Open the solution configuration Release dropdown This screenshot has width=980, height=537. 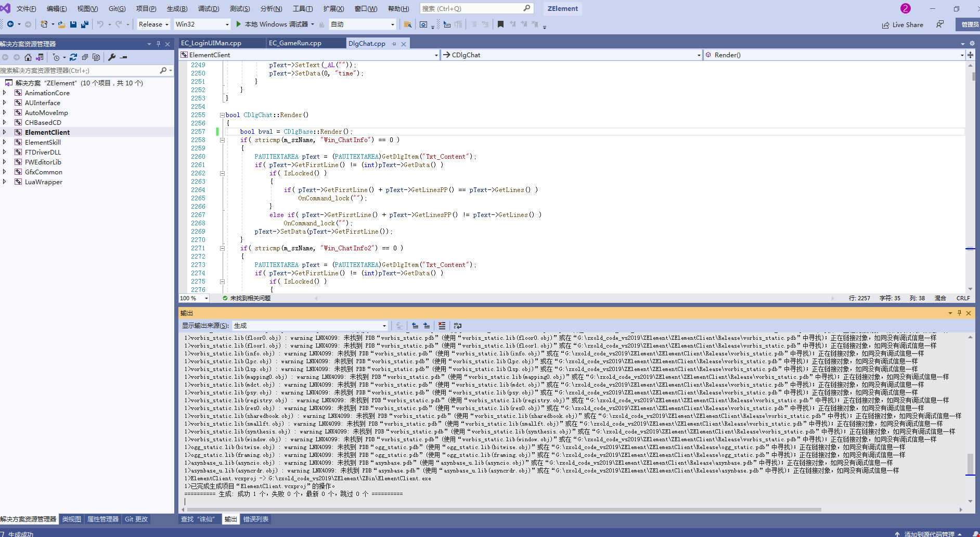pyautogui.click(x=153, y=24)
